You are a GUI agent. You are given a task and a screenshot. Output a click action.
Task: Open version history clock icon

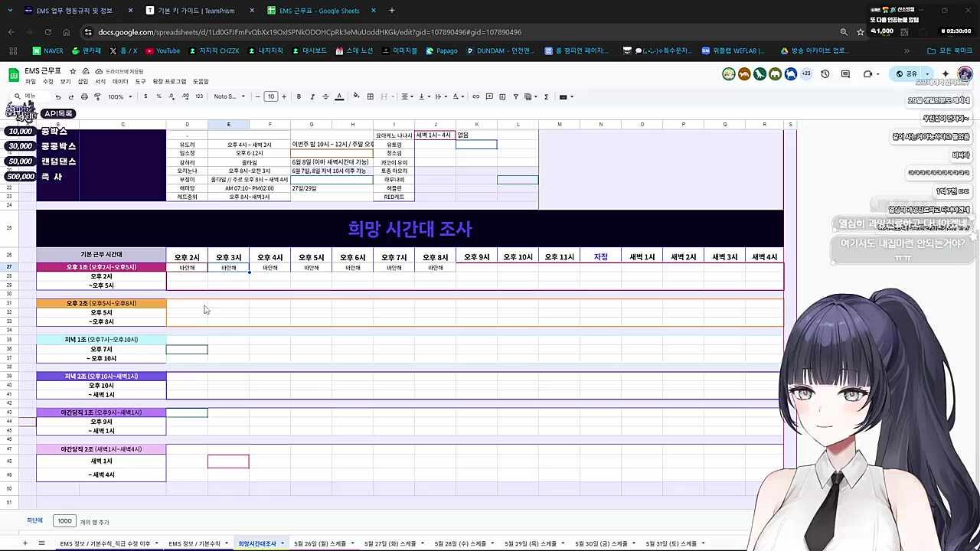825,74
